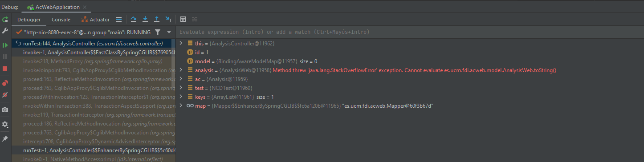Select frame runTest:-1 EnhancerBySpringCGLIB
Viewport: 644px width, 162px height.
pos(94,150)
